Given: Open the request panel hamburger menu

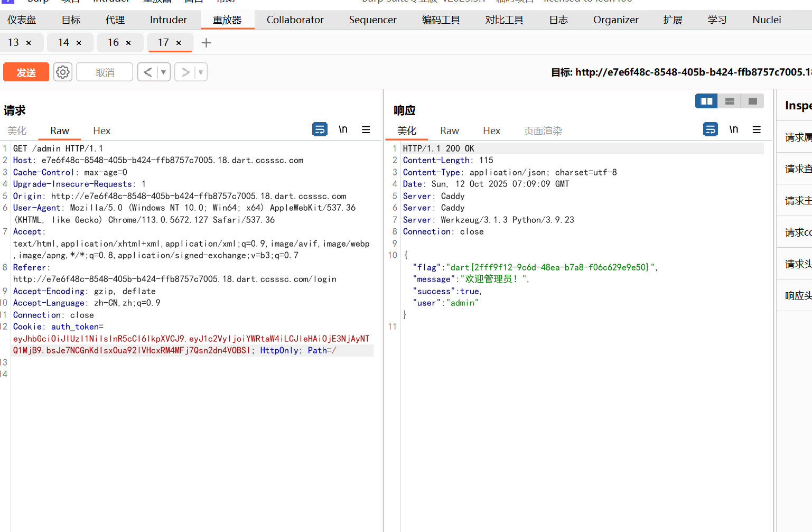Looking at the screenshot, I should pos(366,129).
